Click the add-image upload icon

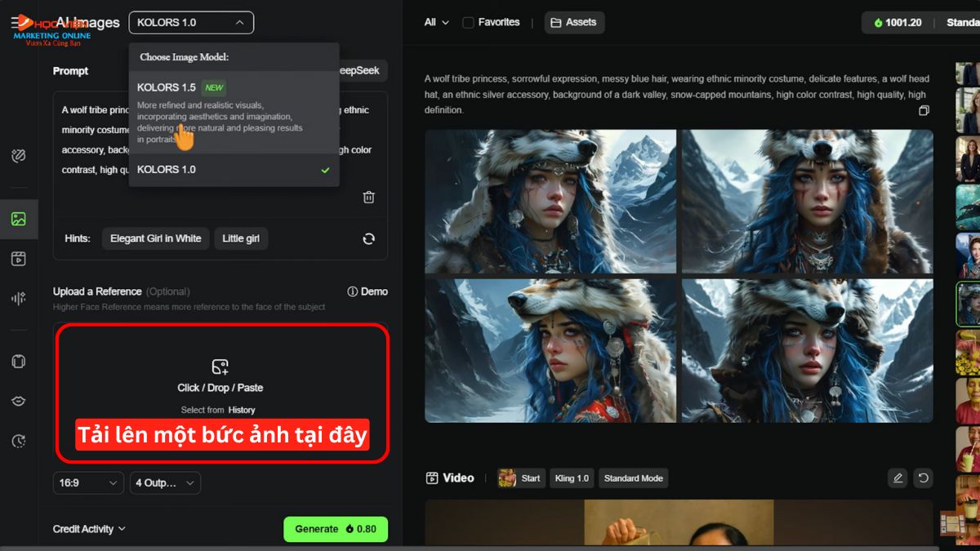(x=220, y=367)
